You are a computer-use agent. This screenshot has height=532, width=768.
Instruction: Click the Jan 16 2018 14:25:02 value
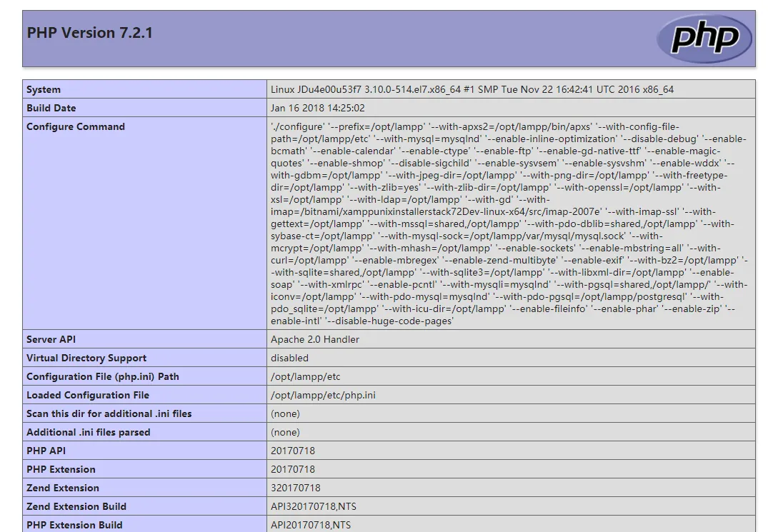[x=317, y=108]
